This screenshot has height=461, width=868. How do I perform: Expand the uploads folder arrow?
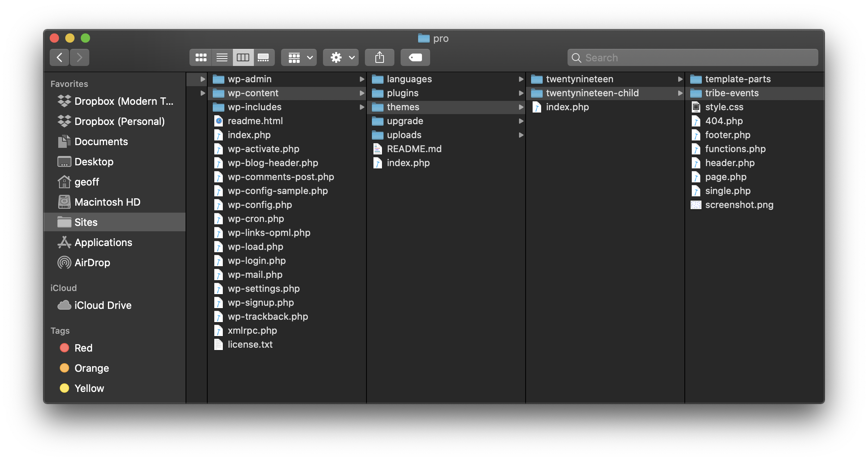(521, 135)
